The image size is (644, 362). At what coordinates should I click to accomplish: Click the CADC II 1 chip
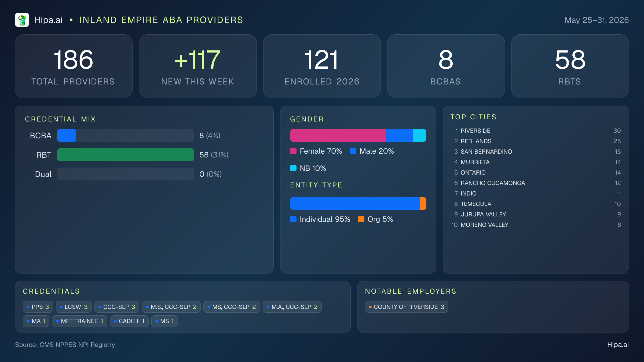pyautogui.click(x=129, y=321)
